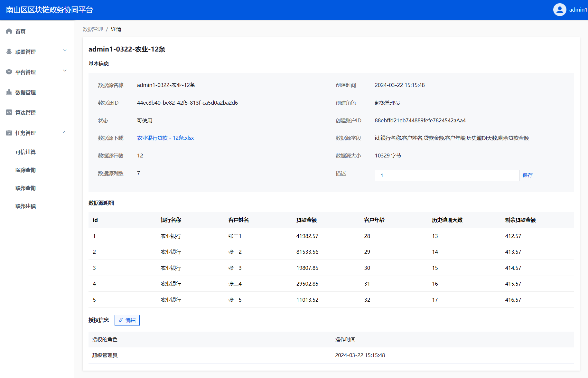Click the 算法管理 code icon
This screenshot has height=378, width=588.
click(x=9, y=112)
